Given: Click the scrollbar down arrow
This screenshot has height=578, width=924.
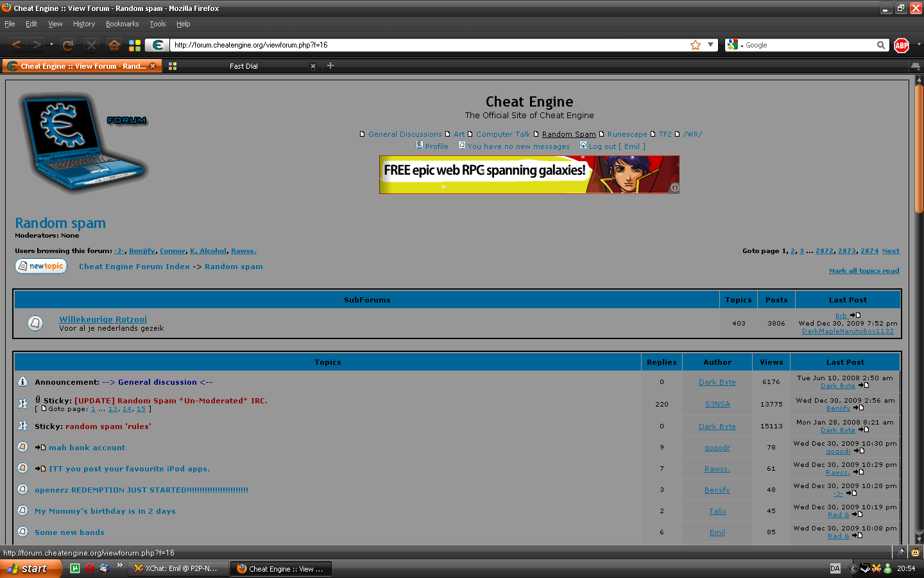Looking at the screenshot, I should [919, 539].
